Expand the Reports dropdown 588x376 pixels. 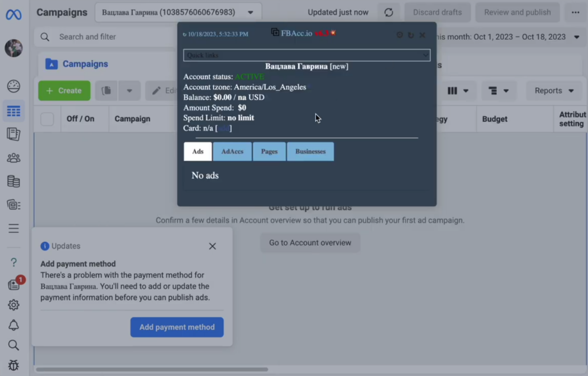554,91
